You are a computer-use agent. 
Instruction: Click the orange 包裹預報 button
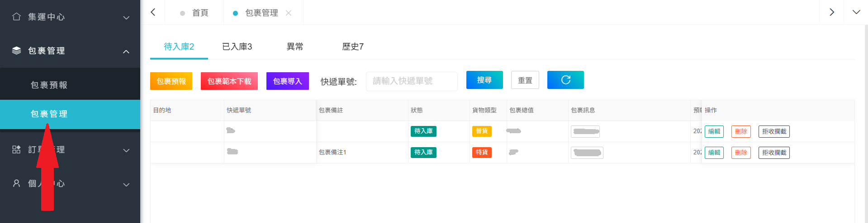(x=171, y=81)
